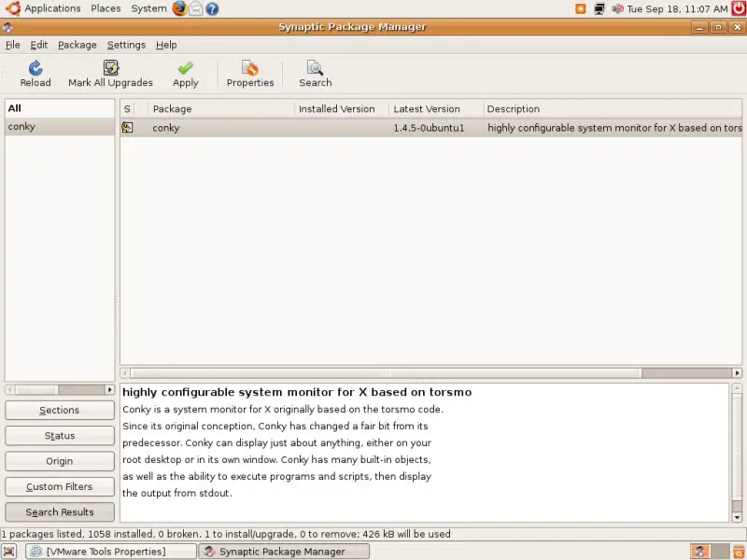The image size is (747, 560).
Task: Open the Search tool in toolbar
Action: point(315,74)
